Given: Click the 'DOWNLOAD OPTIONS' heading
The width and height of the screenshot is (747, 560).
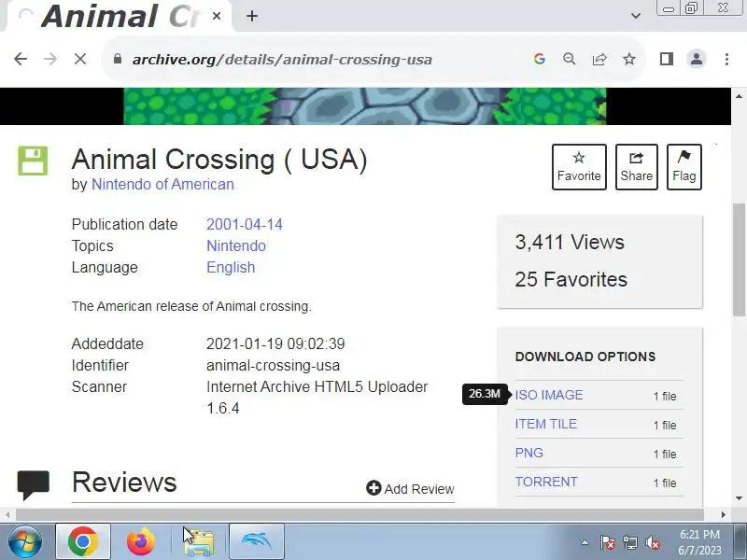Looking at the screenshot, I should click(585, 357).
